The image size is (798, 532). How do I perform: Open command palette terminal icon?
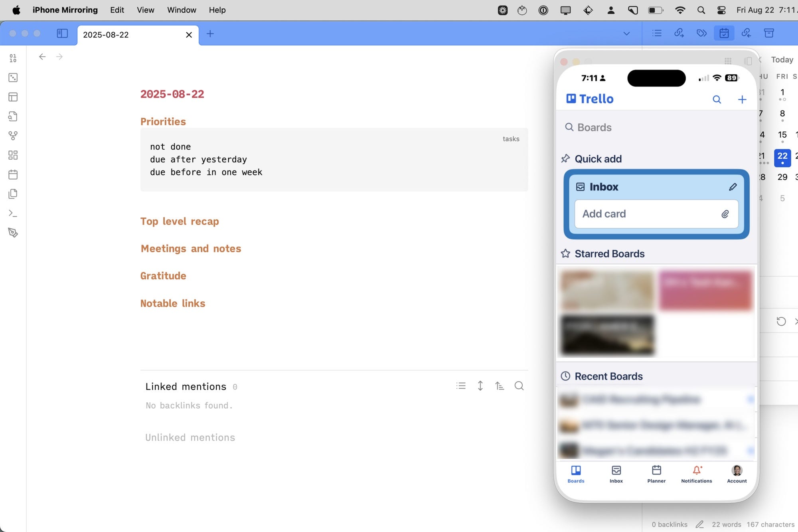pyautogui.click(x=13, y=214)
